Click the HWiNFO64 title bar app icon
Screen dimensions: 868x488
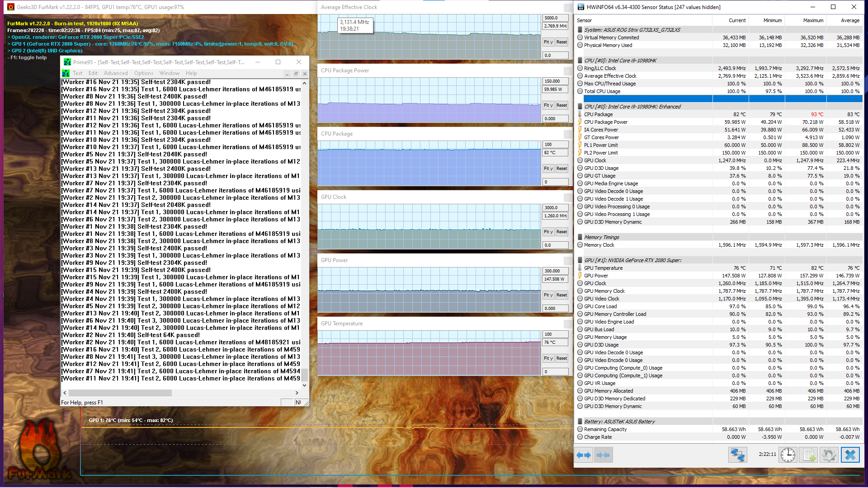580,7
